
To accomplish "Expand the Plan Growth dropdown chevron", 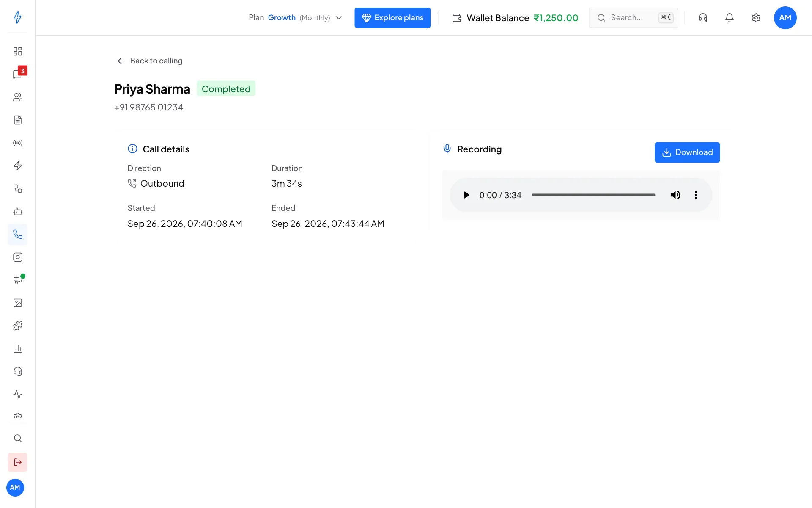I will click(x=339, y=18).
